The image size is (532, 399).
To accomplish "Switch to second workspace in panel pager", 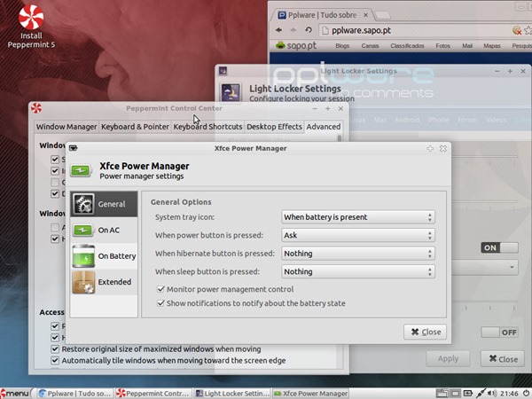I will coord(455,394).
